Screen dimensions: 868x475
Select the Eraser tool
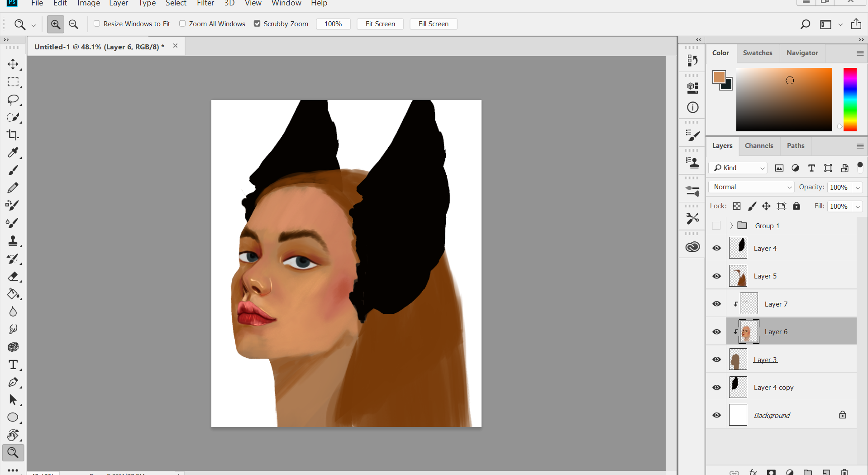13,276
